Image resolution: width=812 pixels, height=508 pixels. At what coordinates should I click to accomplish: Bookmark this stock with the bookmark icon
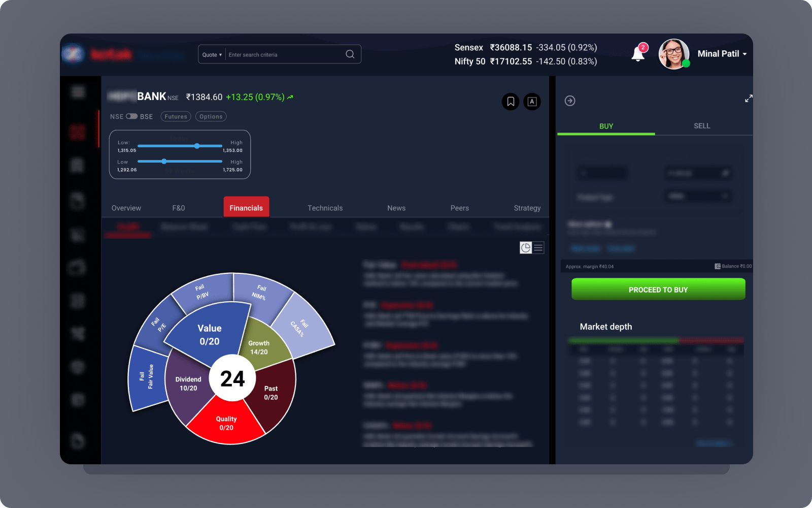(511, 102)
